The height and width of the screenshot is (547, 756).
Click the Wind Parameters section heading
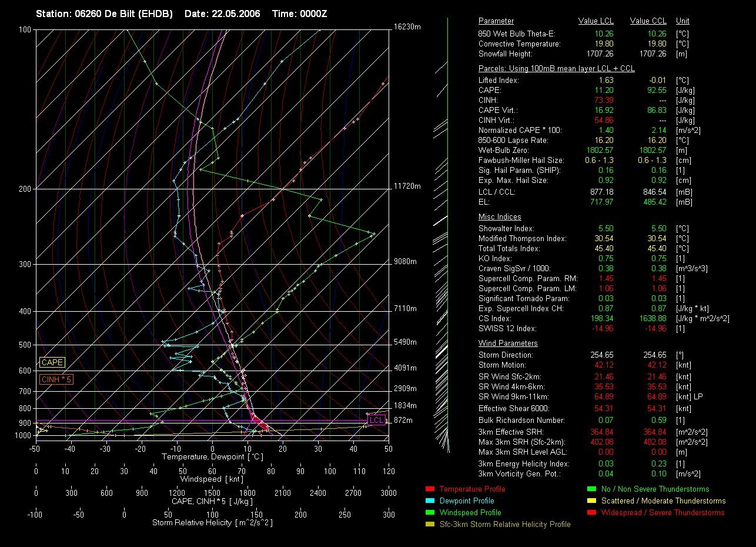coord(508,343)
